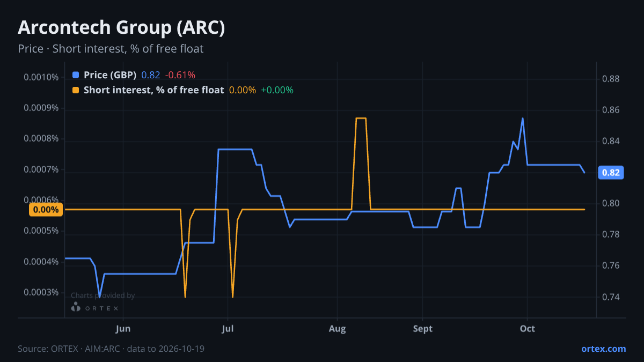Select the Jun x-axis label

pyautogui.click(x=123, y=329)
